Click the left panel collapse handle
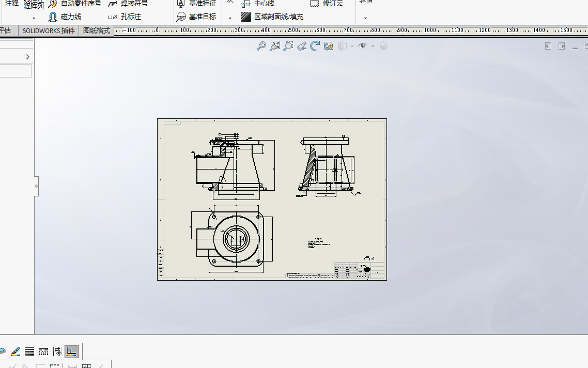Image resolution: width=588 pixels, height=368 pixels. tap(36, 186)
